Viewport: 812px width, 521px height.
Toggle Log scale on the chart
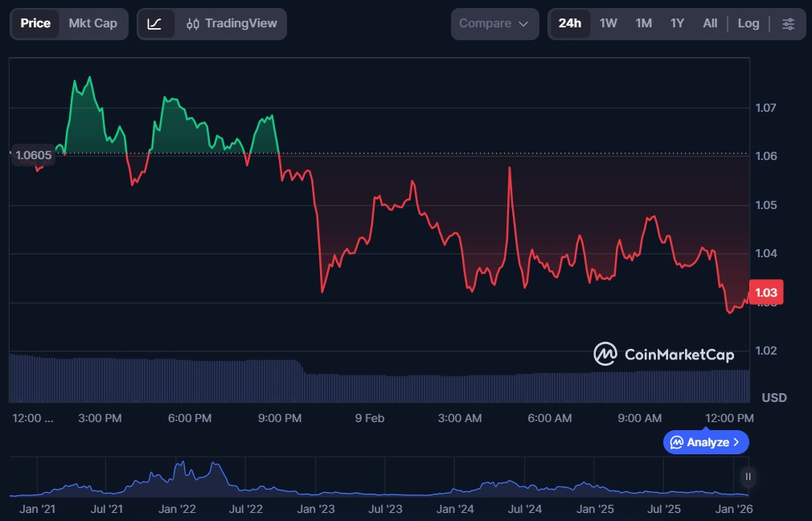748,23
